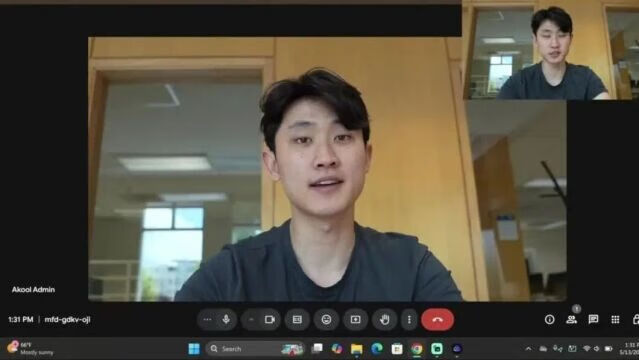Open meeting details info panel

pos(549,320)
